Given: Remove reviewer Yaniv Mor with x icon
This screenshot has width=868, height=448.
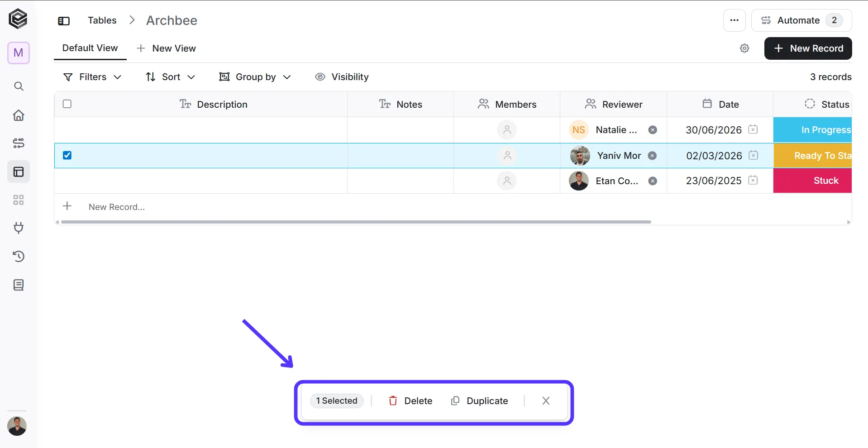Looking at the screenshot, I should 652,156.
